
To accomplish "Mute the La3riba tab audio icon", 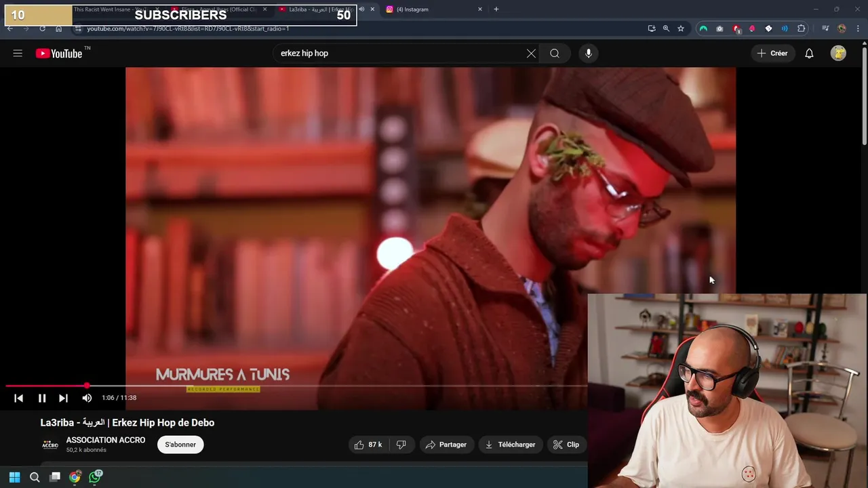I will pos(361,9).
